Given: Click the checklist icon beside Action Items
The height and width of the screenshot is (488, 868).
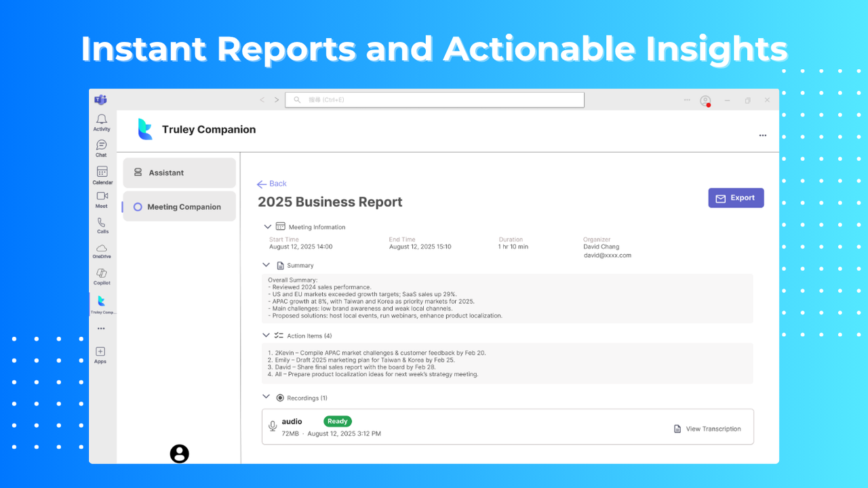Looking at the screenshot, I should tap(279, 335).
